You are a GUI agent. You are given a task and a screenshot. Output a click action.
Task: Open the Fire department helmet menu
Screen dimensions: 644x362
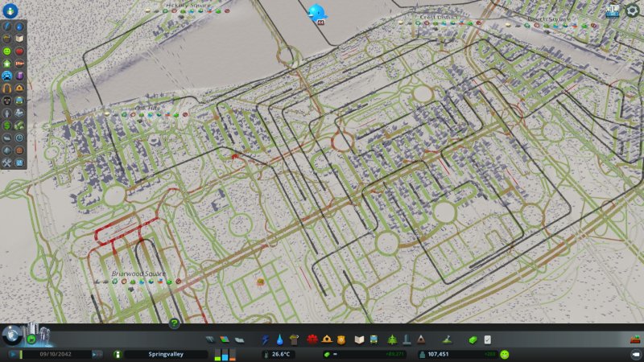coord(327,339)
